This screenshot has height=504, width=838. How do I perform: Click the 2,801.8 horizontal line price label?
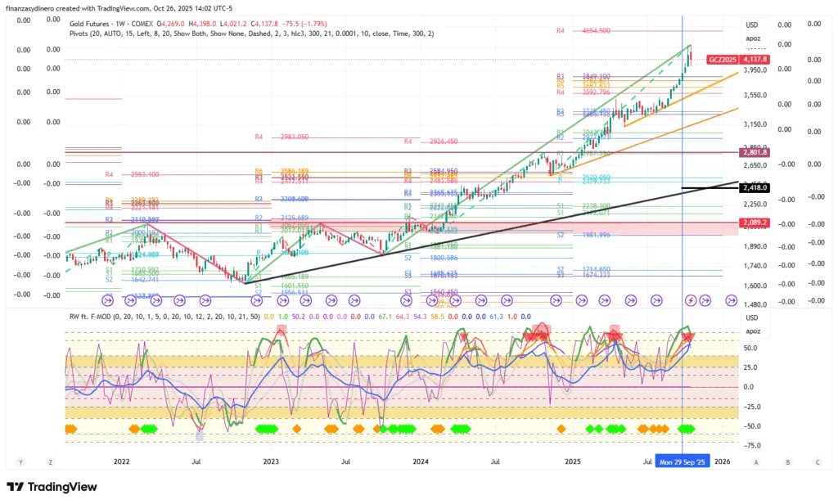754,152
